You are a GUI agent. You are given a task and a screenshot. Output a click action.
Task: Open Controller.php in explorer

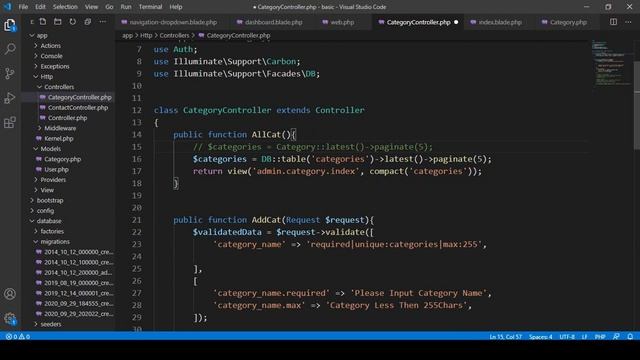click(67, 118)
